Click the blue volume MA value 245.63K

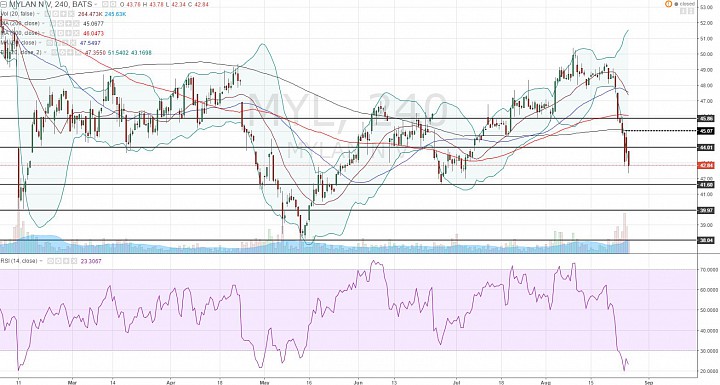click(115, 14)
